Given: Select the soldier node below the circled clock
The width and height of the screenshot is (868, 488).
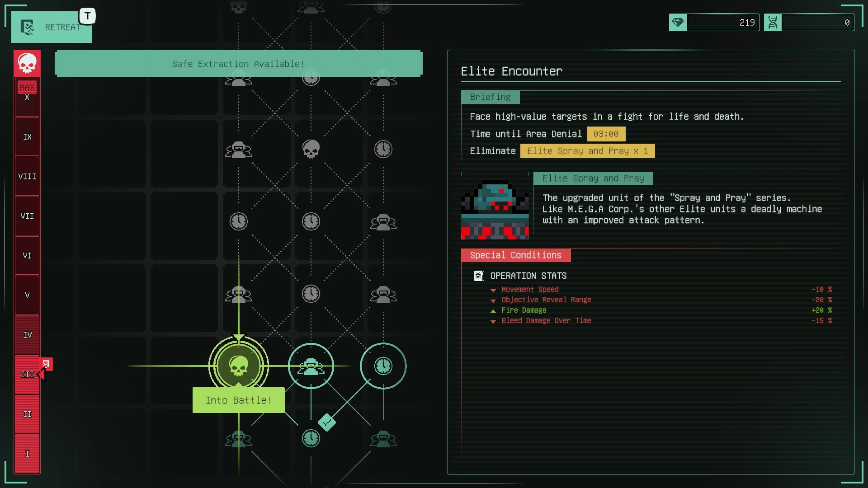Looking at the screenshot, I should (383, 439).
